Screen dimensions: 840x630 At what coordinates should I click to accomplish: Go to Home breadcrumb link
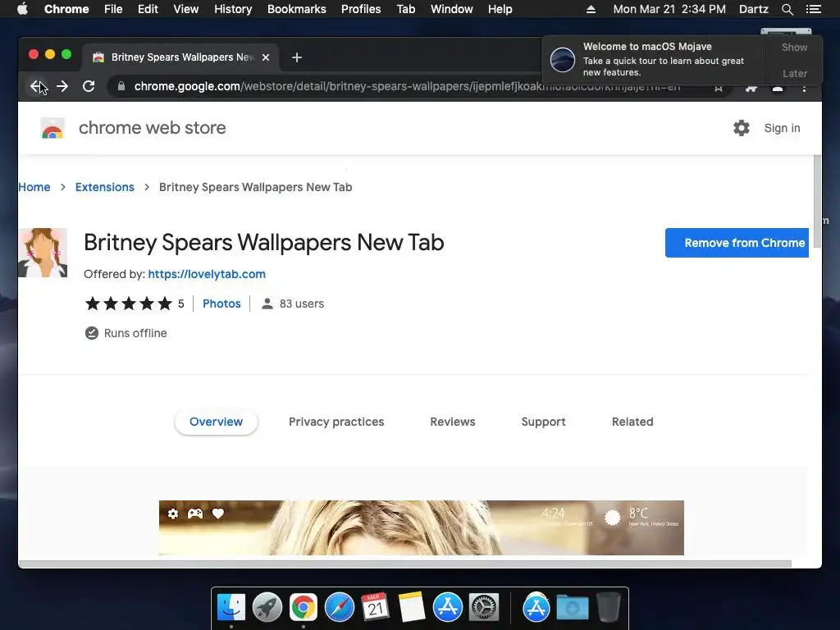34,187
